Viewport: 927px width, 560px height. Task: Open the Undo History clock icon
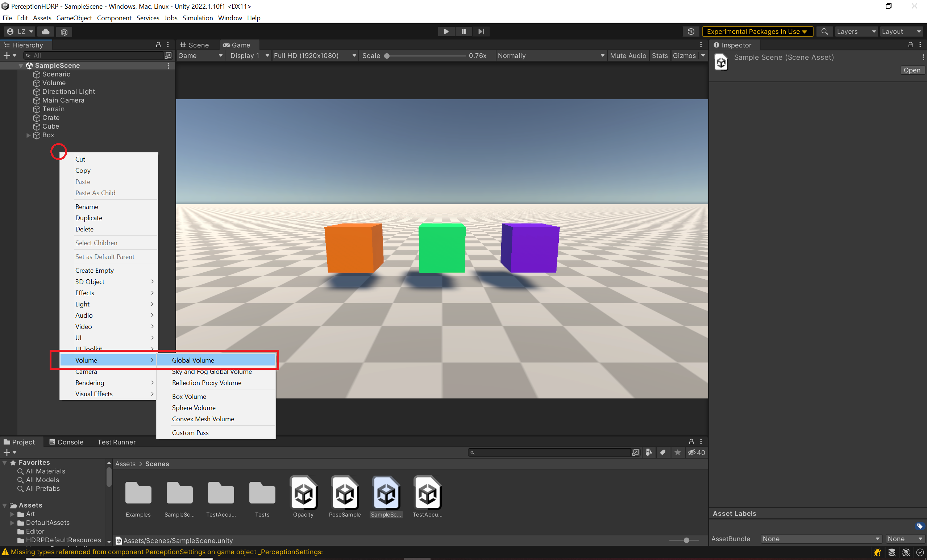tap(691, 32)
